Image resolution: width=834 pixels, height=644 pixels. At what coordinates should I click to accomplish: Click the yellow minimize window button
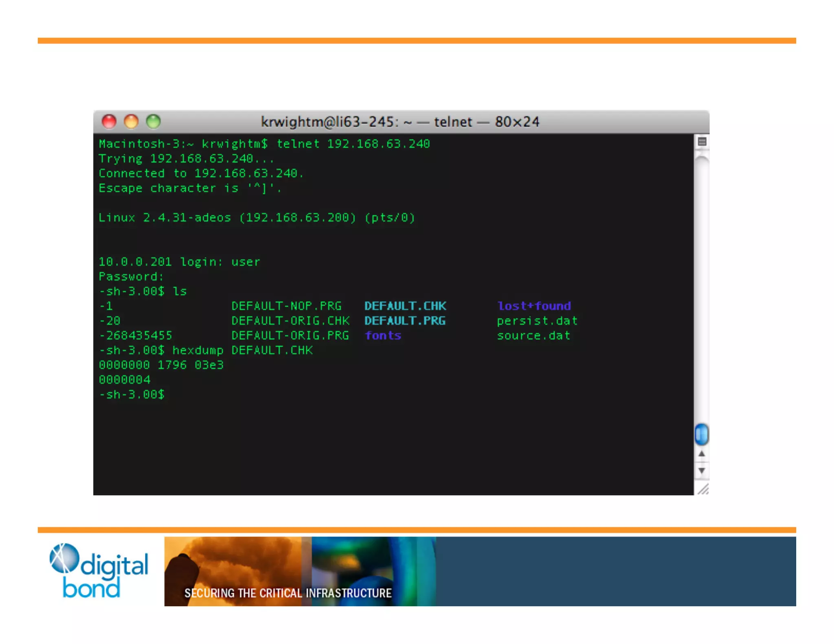tap(131, 121)
